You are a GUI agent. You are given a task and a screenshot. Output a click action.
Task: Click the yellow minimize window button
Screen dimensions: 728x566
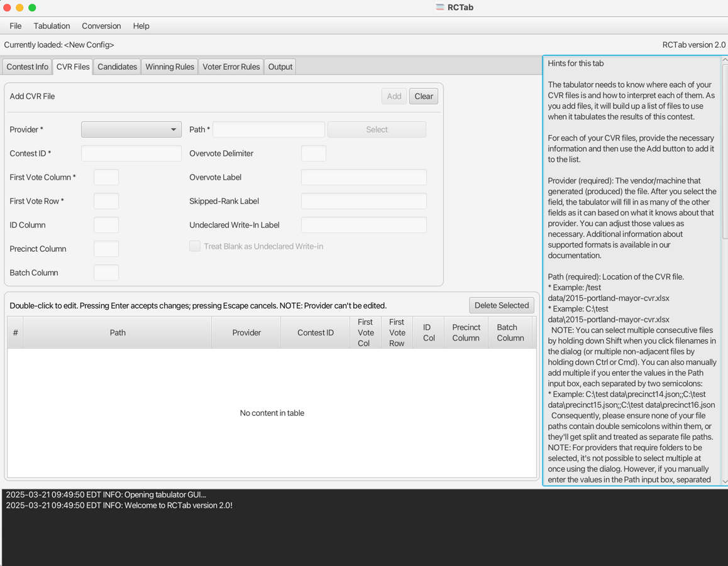click(19, 8)
